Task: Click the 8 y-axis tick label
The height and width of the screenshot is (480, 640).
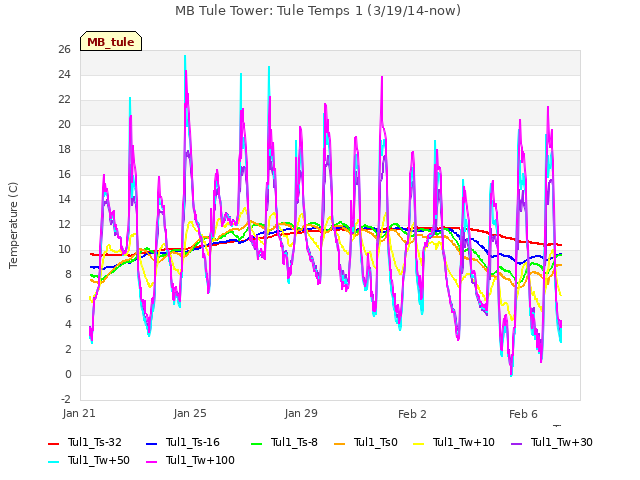Action: (x=68, y=274)
